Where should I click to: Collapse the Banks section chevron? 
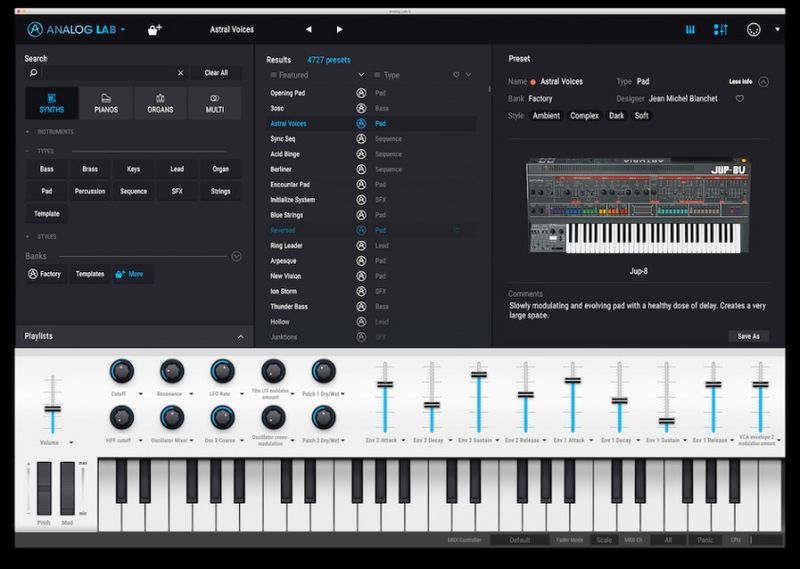pyautogui.click(x=236, y=256)
